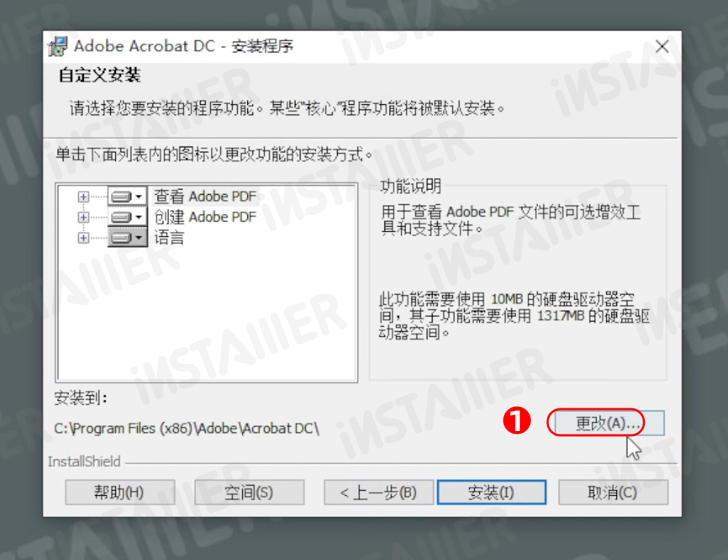The image size is (728, 560).
Task: Click the installer icon in title bar
Action: click(58, 47)
